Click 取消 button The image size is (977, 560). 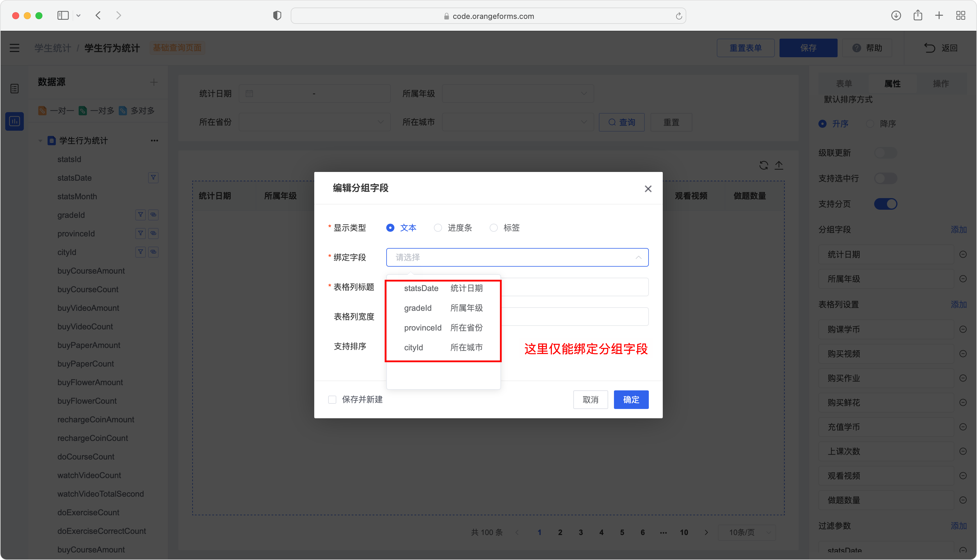pyautogui.click(x=590, y=400)
